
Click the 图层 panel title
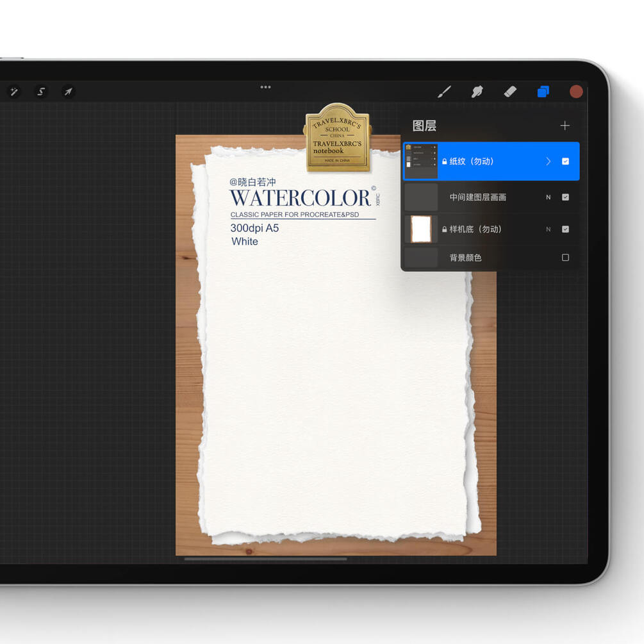pos(424,126)
